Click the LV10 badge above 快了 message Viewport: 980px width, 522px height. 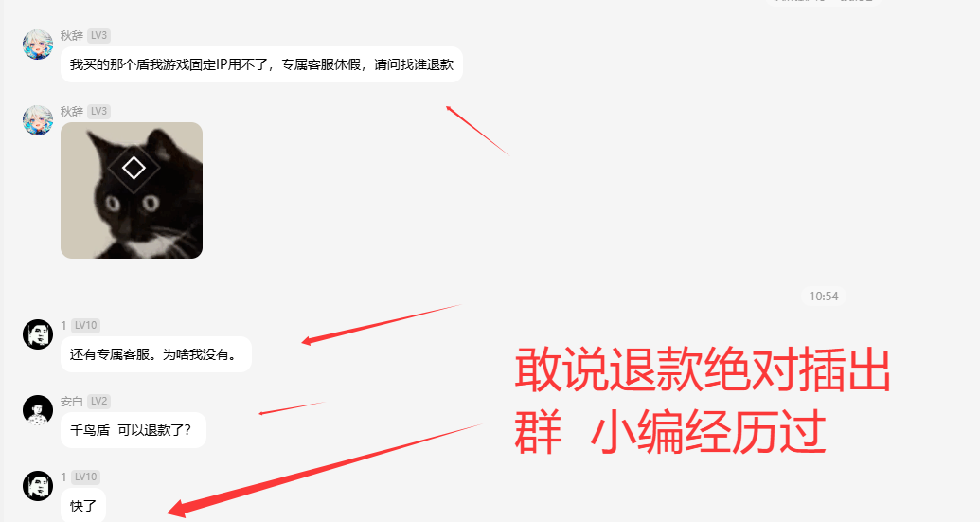click(85, 477)
